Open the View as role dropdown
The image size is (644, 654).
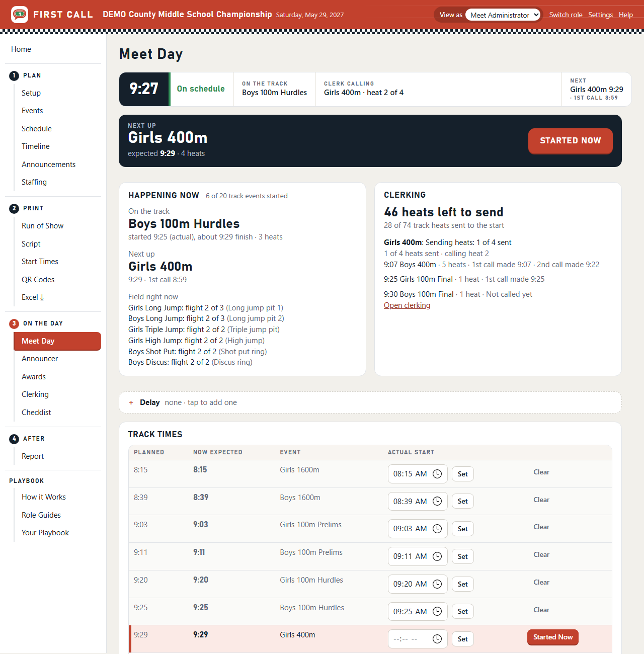(503, 15)
